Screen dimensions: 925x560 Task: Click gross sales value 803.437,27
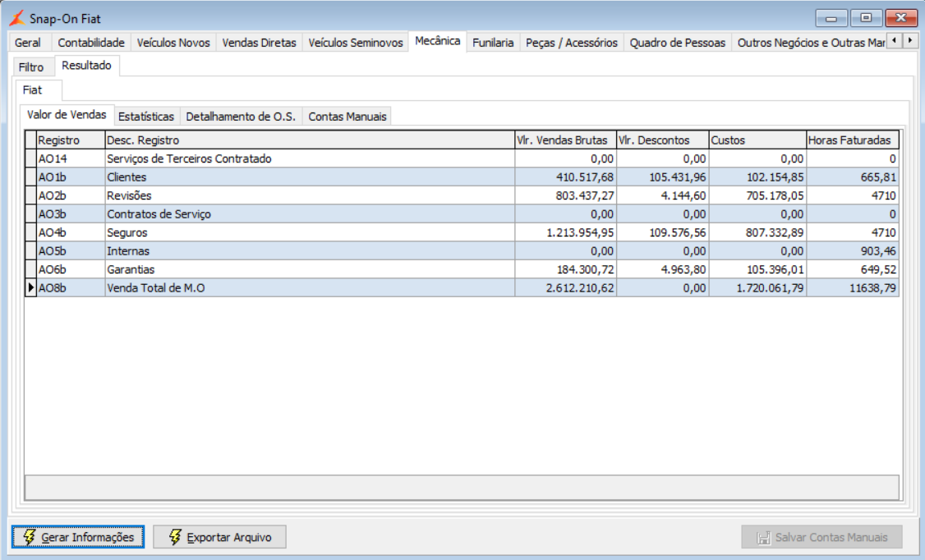pos(566,195)
